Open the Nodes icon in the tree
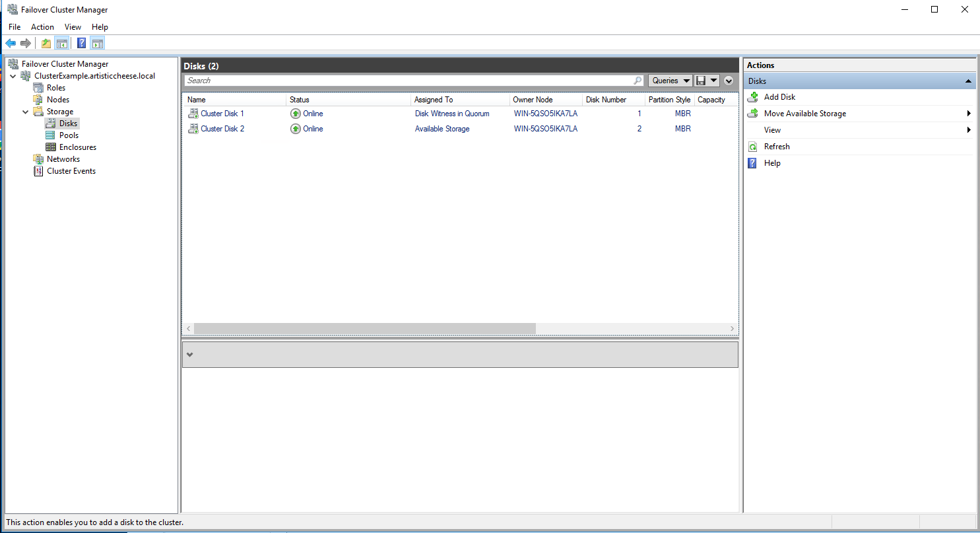 (38, 100)
